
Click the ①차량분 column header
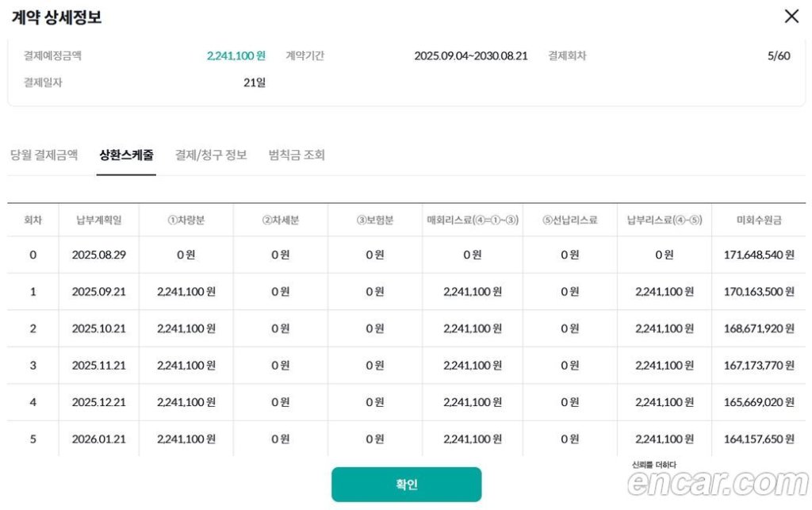[186, 220]
